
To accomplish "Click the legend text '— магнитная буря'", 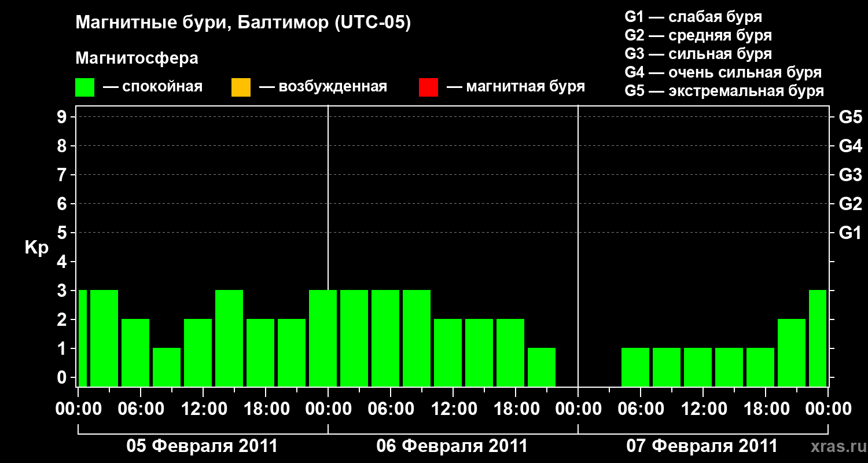I will point(516,87).
